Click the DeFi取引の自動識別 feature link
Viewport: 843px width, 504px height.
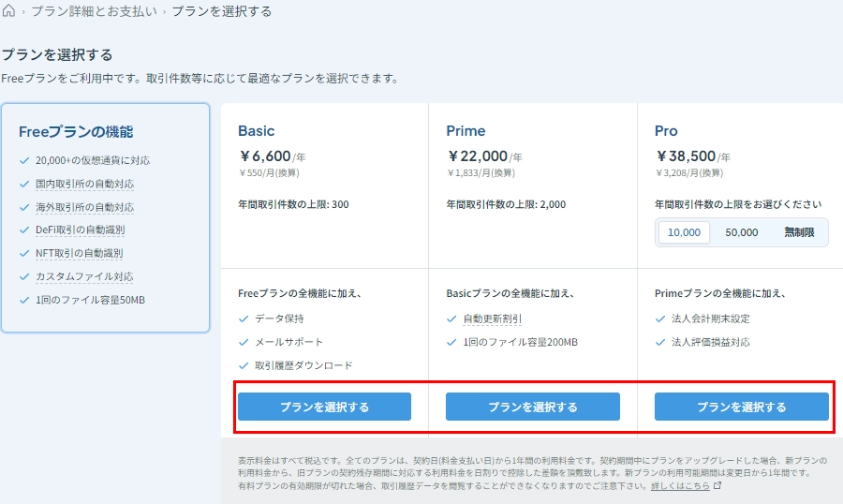(x=81, y=230)
